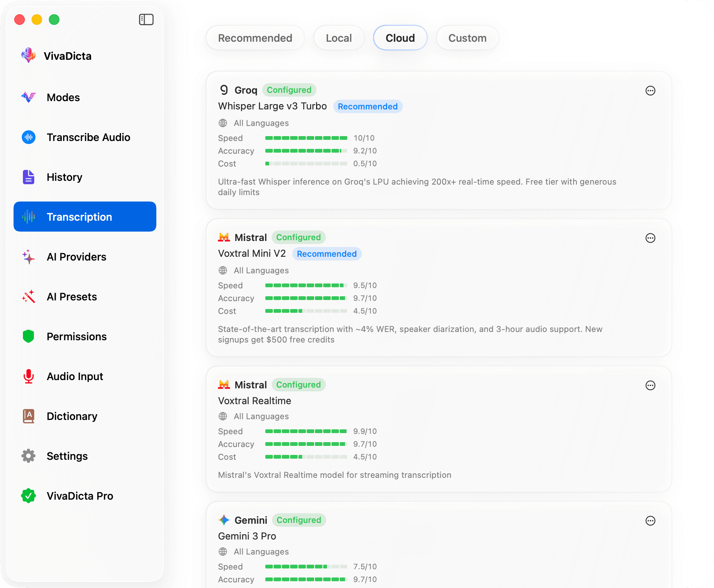Click the Speed rating bar for Whisper Large v3 Turbo
Screen dimensions: 714x588
coord(306,138)
